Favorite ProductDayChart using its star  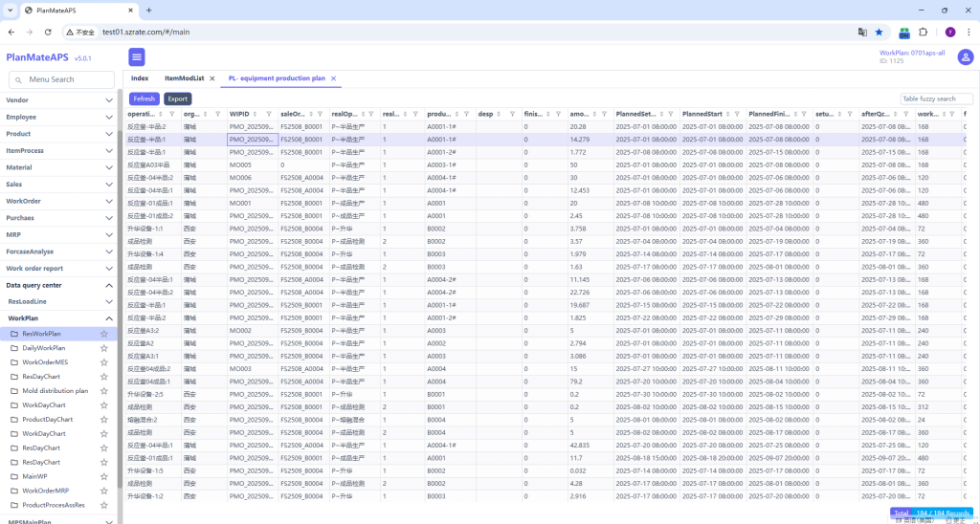[x=104, y=419]
